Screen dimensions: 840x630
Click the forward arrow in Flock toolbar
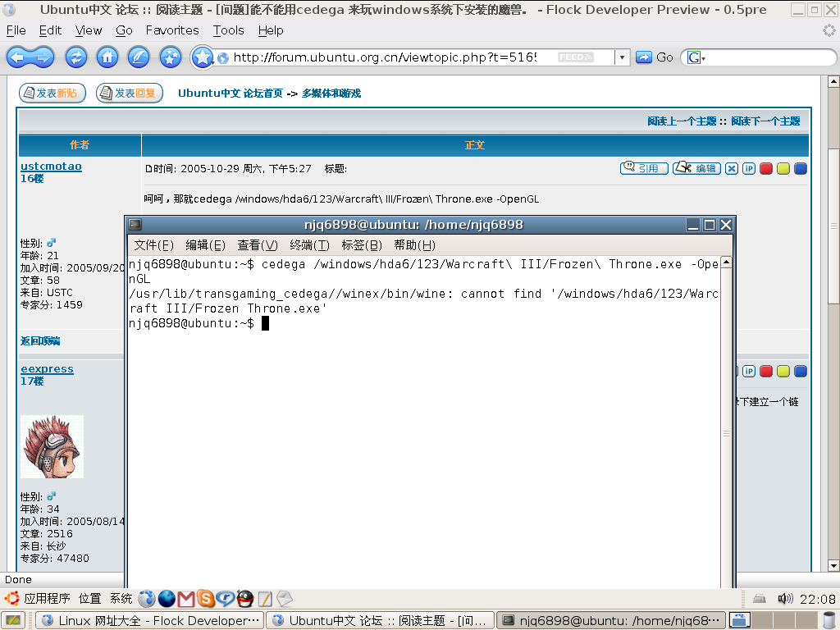[x=43, y=57]
